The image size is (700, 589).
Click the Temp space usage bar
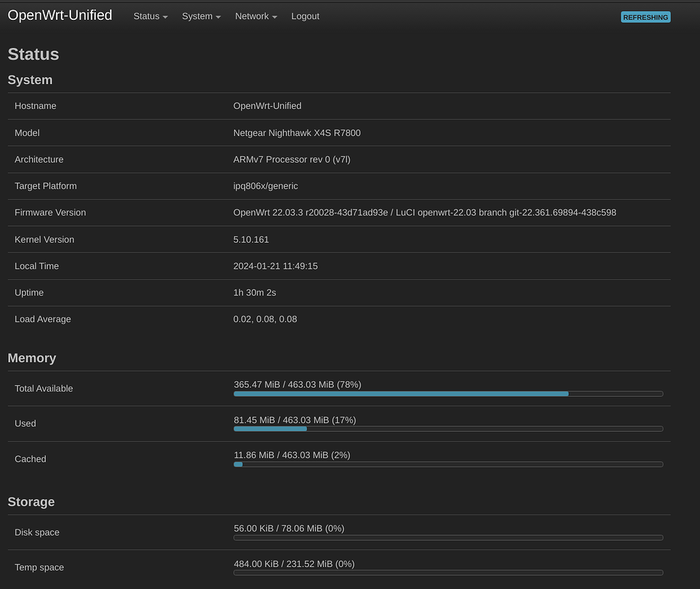point(448,573)
